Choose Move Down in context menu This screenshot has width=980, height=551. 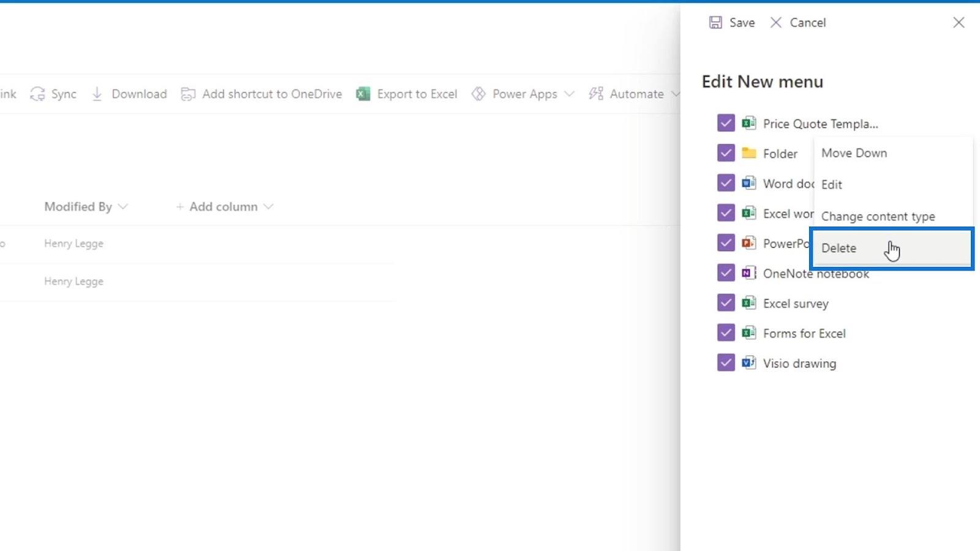click(893, 153)
